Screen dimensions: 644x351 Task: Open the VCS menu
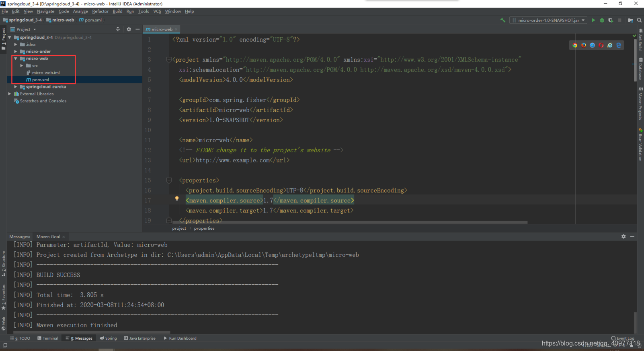click(x=157, y=11)
